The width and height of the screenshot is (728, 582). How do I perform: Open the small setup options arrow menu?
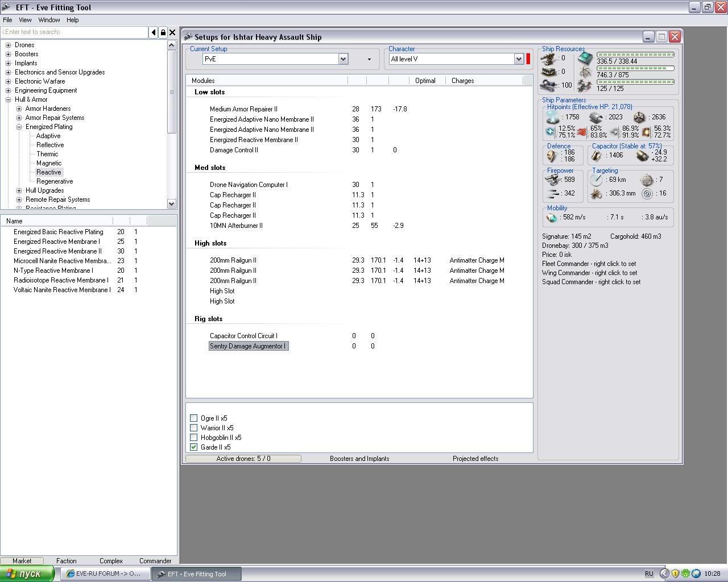pos(369,59)
